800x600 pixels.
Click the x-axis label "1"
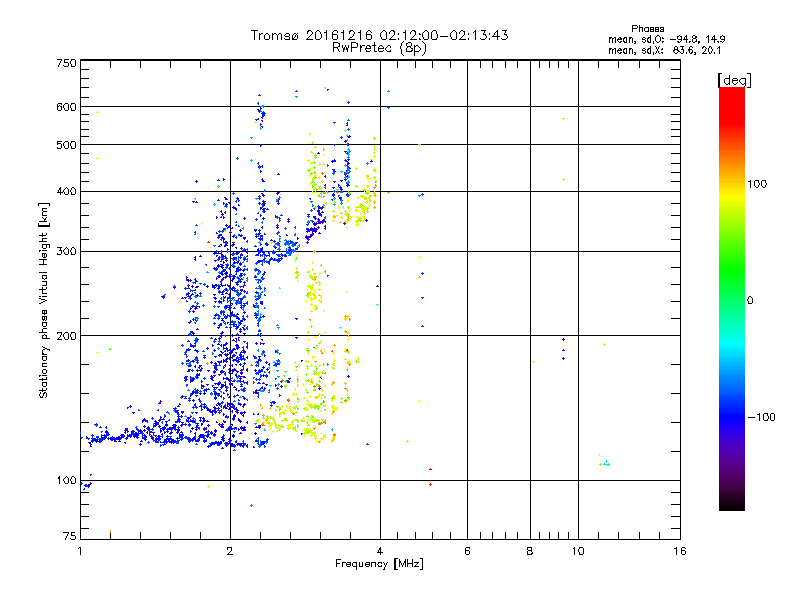pos(80,551)
